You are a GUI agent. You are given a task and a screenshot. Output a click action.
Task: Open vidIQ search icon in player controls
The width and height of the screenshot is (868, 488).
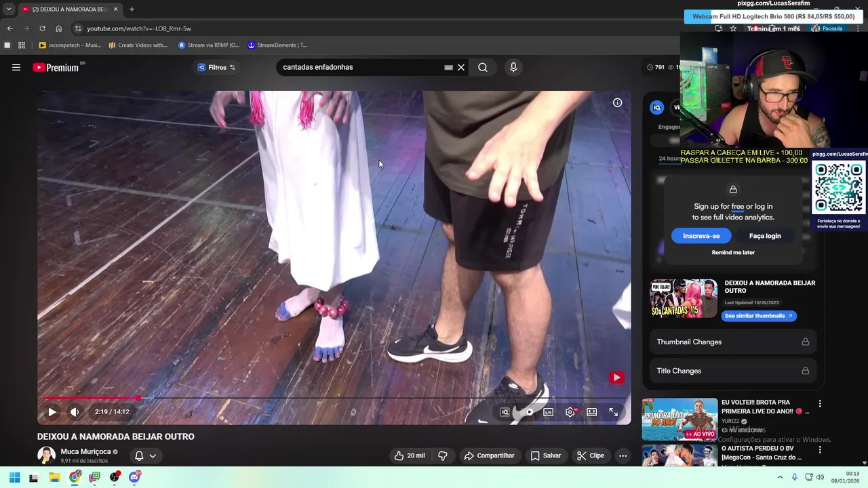click(505, 411)
